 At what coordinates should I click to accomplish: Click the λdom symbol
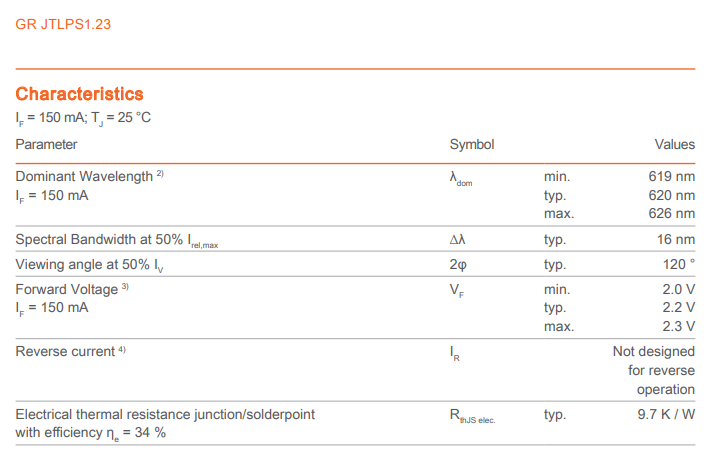point(460,179)
